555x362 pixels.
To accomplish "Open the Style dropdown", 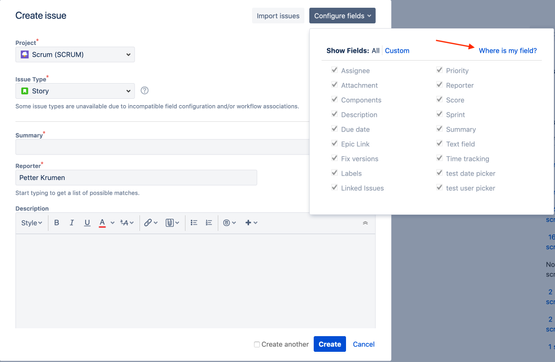I will [32, 223].
